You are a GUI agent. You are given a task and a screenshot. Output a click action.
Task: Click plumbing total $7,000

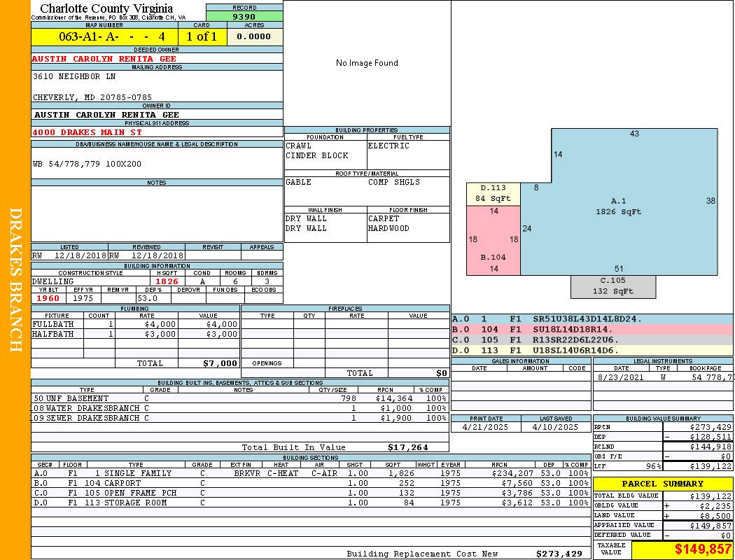(220, 363)
